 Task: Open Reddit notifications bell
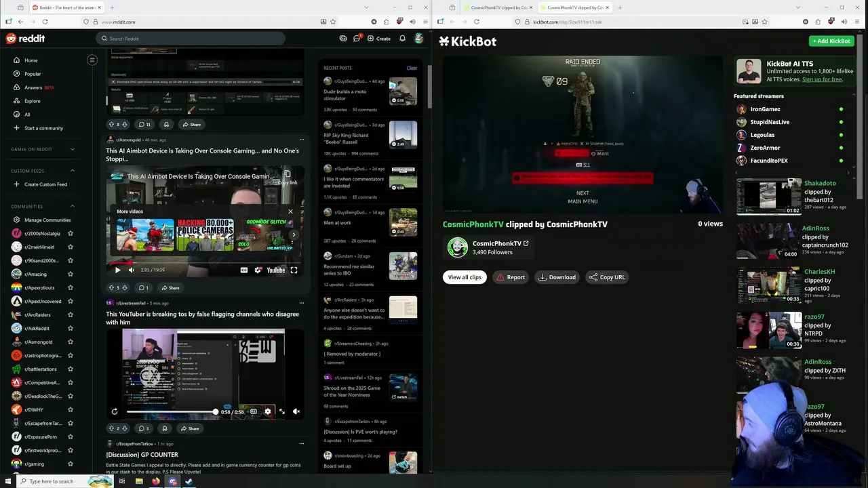pyautogui.click(x=402, y=39)
